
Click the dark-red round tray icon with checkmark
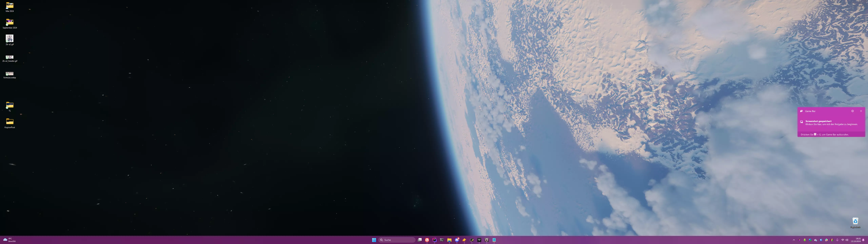click(832, 240)
